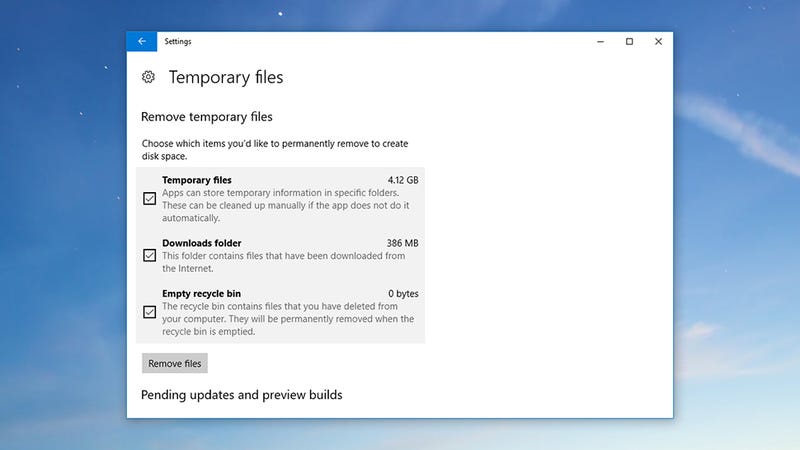800x450 pixels.
Task: Minimize the Settings window
Action: tap(601, 41)
